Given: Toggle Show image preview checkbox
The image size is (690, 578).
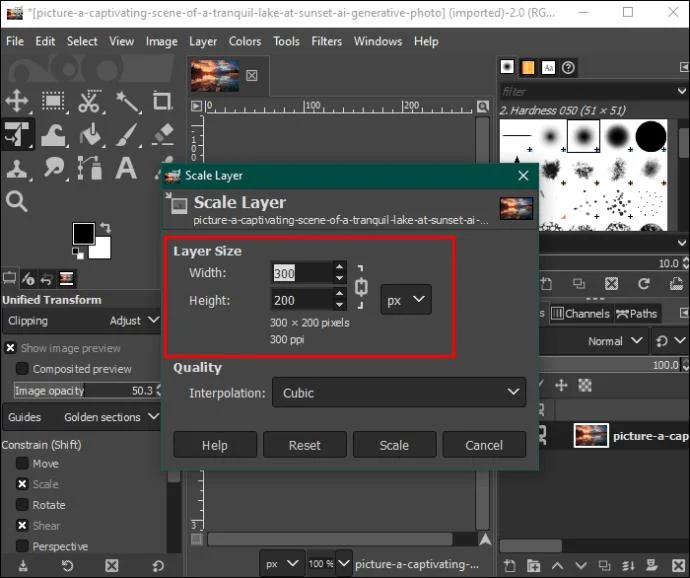Looking at the screenshot, I should pyautogui.click(x=10, y=348).
